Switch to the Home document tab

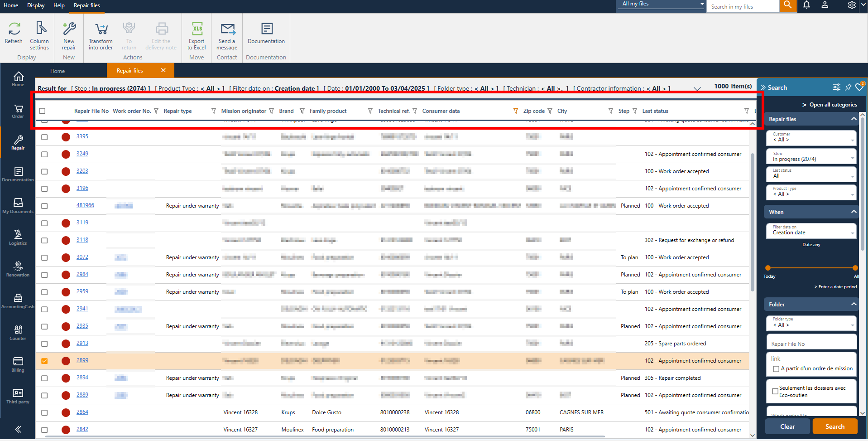tap(58, 71)
